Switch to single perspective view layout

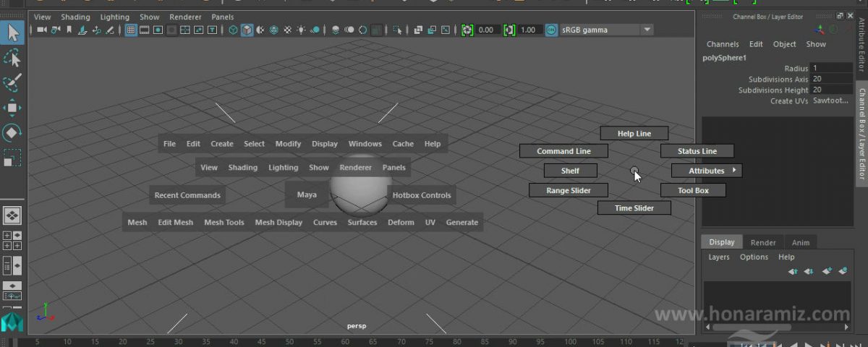click(12, 215)
